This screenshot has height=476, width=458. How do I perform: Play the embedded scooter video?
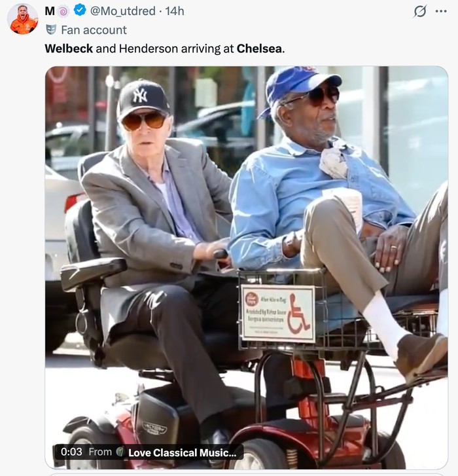click(x=246, y=267)
